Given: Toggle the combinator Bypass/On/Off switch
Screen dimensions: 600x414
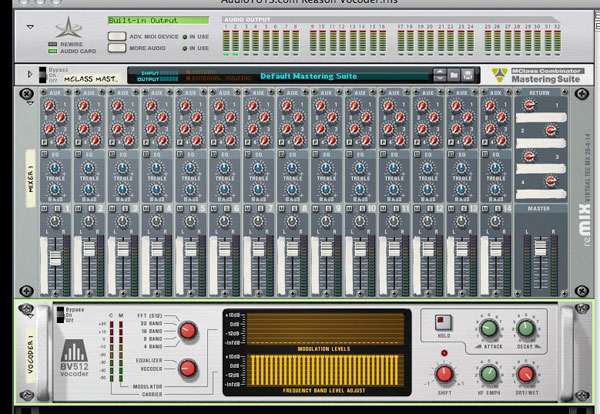Looking at the screenshot, I should tap(42, 75).
